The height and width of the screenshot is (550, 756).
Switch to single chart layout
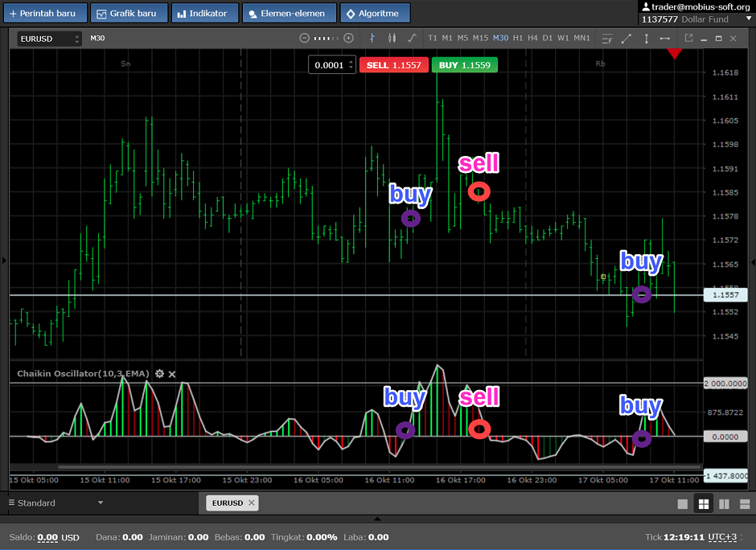coord(683,504)
